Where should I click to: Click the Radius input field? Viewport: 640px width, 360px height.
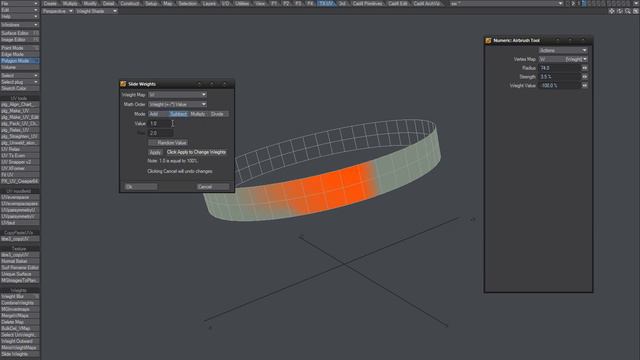click(x=560, y=68)
